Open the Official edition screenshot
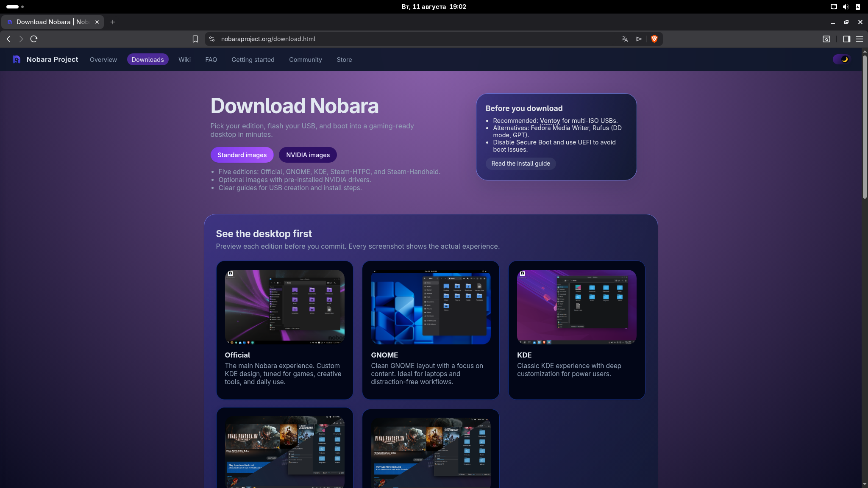The image size is (868, 488). [x=285, y=307]
